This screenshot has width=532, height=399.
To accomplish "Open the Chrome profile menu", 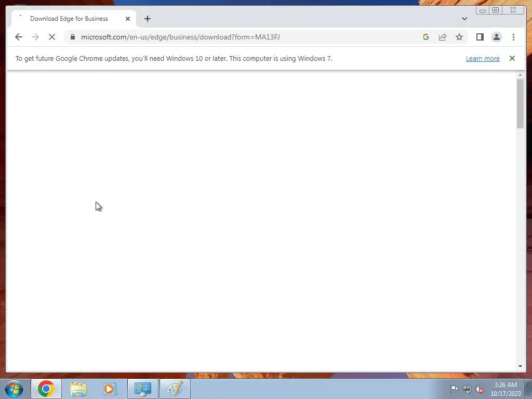I will point(496,37).
